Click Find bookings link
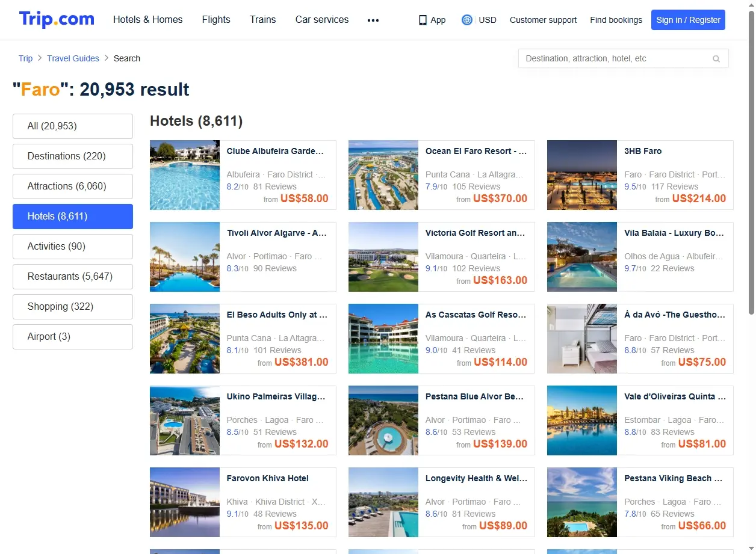 click(x=616, y=20)
